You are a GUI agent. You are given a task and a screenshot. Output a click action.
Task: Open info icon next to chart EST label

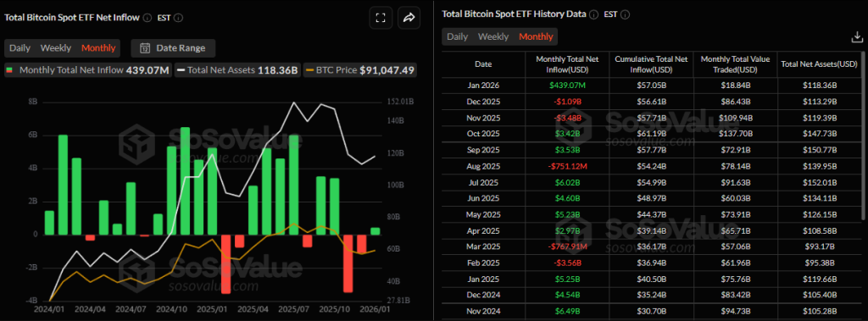179,17
